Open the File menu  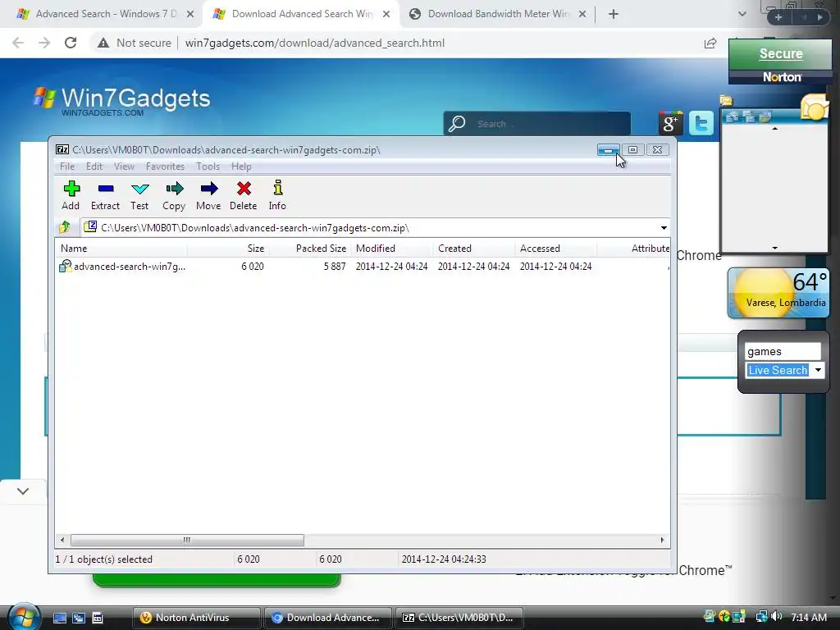tap(67, 166)
